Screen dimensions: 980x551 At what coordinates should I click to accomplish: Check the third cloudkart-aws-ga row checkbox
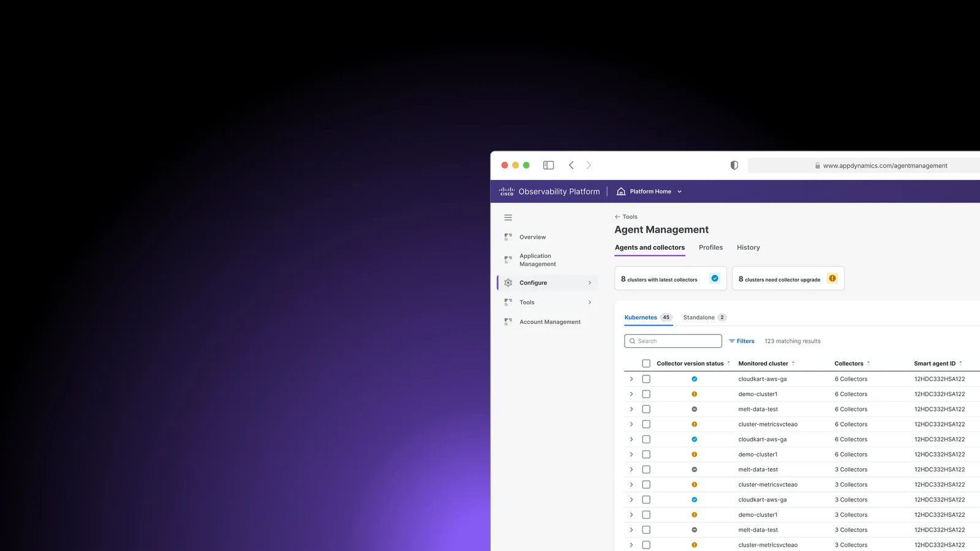tap(646, 500)
